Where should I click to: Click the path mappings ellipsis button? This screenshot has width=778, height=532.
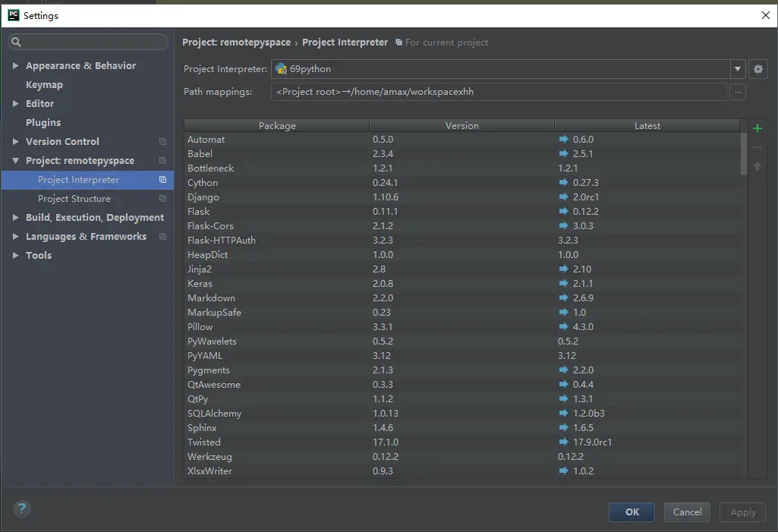[738, 92]
